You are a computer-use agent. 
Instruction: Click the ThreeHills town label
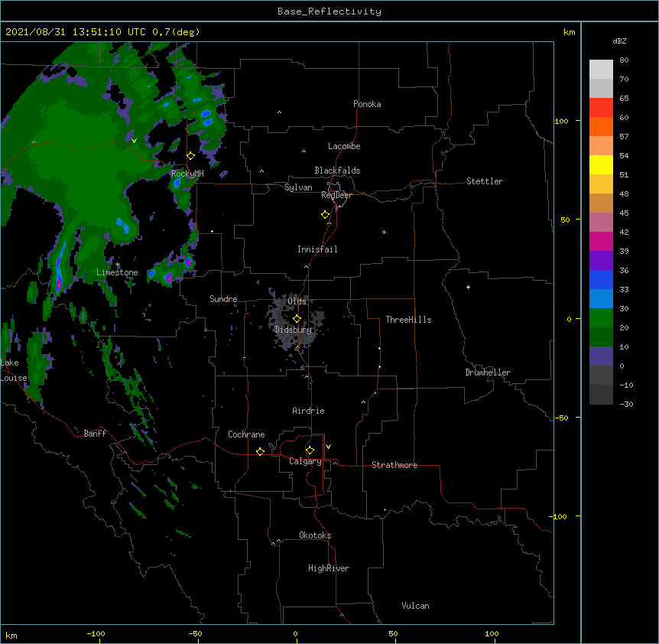(408, 320)
